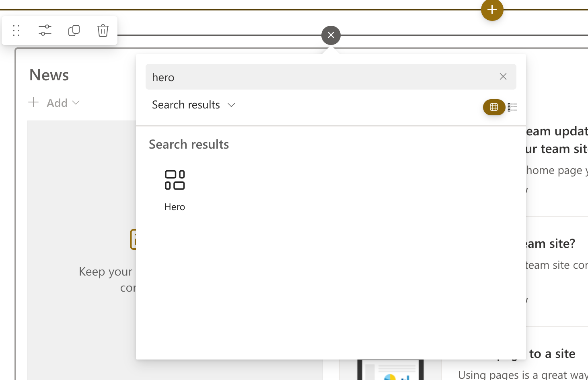Click the gold plus add section button
This screenshot has height=380, width=588.
coord(492,10)
